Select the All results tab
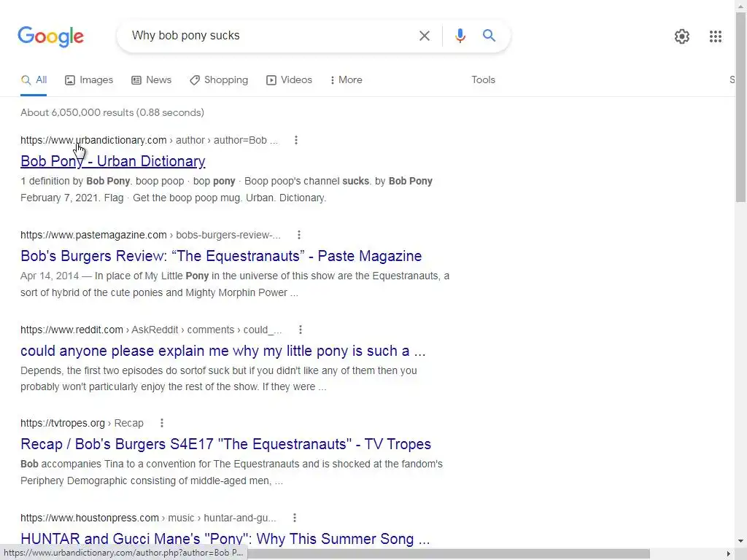 pos(34,80)
